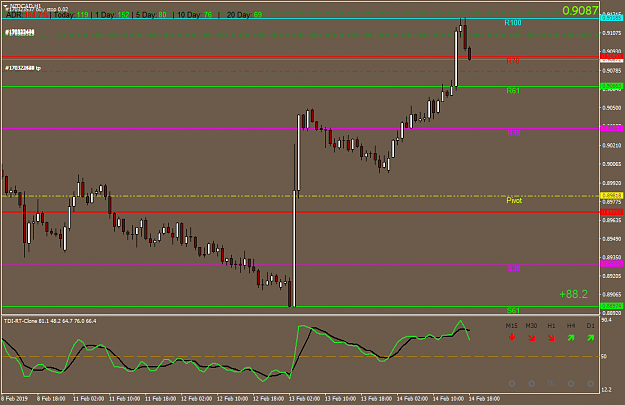This screenshot has width=625, height=405.
Task: Click the TDI-RT-Clone indicator label
Action: (x=50, y=321)
